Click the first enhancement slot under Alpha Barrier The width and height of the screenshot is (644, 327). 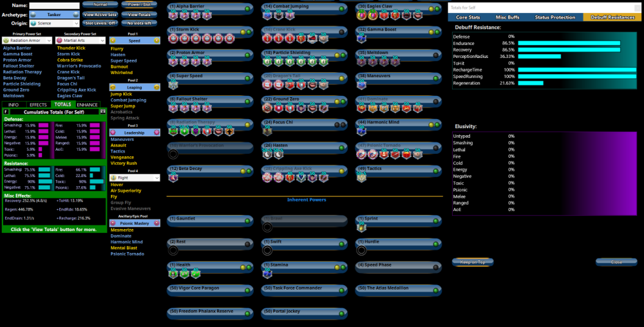click(173, 15)
